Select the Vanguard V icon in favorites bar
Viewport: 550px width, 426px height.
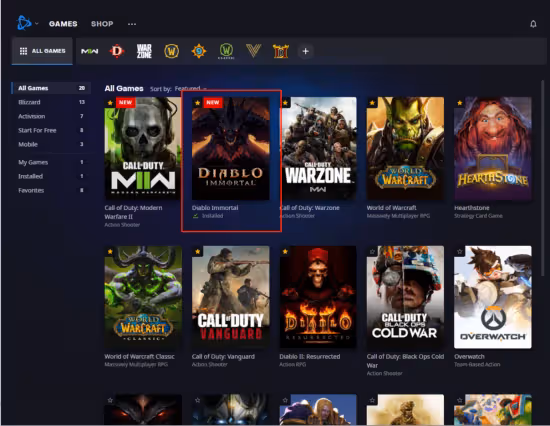pyautogui.click(x=254, y=51)
